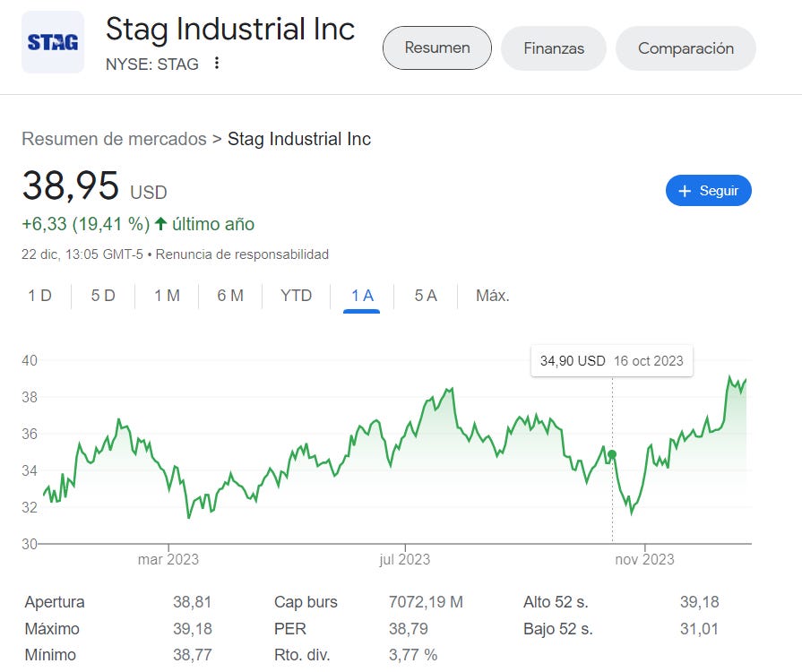Click the Cap burs label
The image size is (802, 672).
(306, 602)
